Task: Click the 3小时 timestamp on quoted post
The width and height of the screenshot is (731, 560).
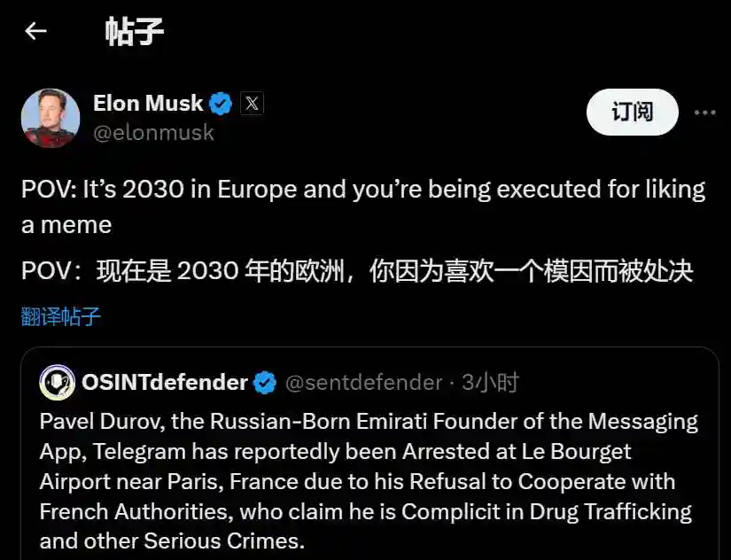Action: point(490,383)
